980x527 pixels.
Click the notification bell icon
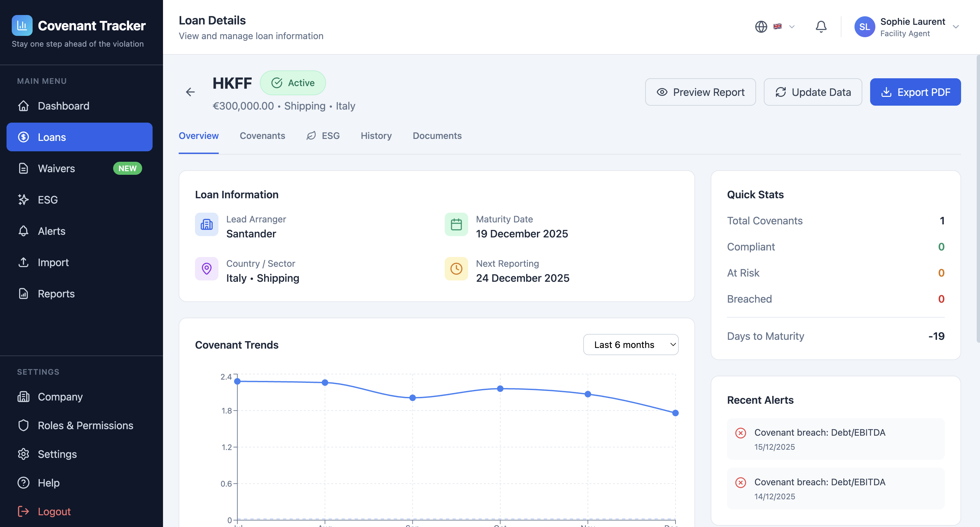point(821,27)
